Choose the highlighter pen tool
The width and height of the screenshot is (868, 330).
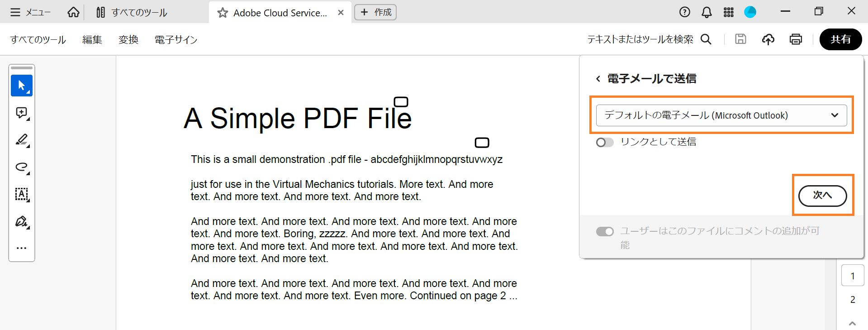click(21, 140)
